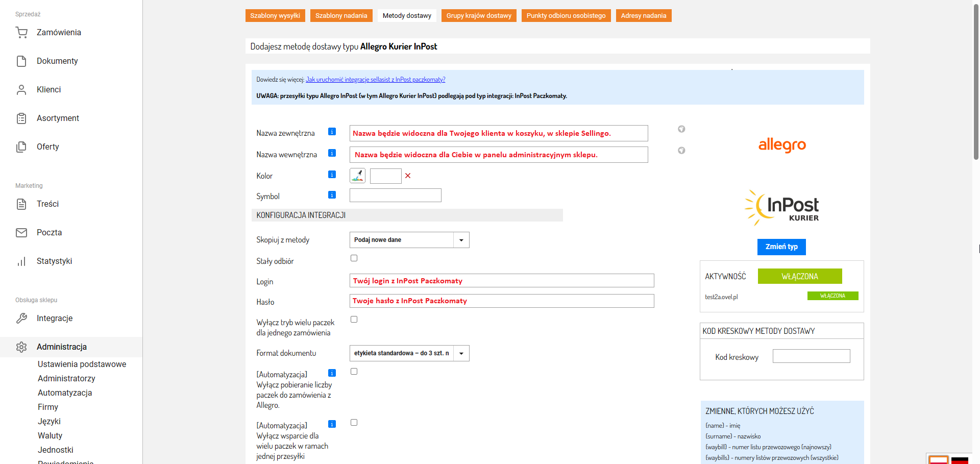The height and width of the screenshot is (464, 980).
Task: Clear color with the red X icon
Action: click(x=408, y=176)
